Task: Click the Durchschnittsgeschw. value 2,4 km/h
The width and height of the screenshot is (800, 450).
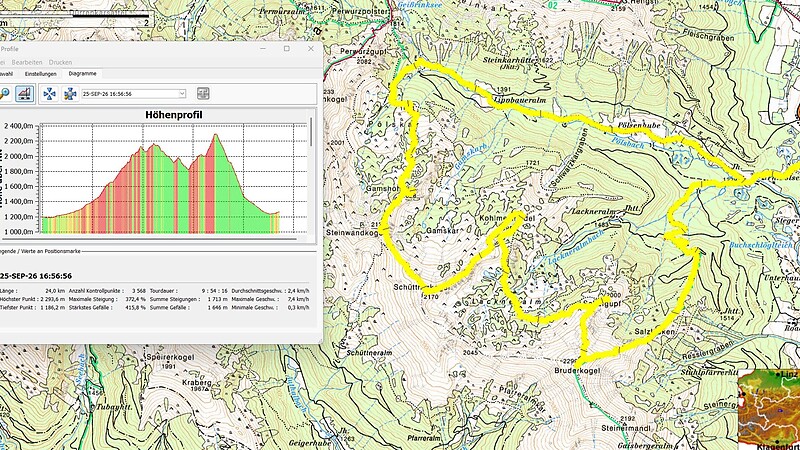Action: pyautogui.click(x=298, y=291)
